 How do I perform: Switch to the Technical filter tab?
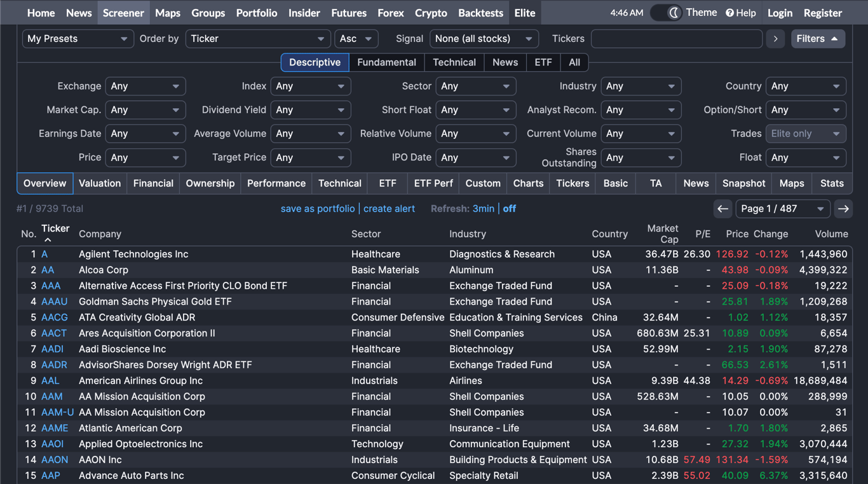(x=454, y=62)
